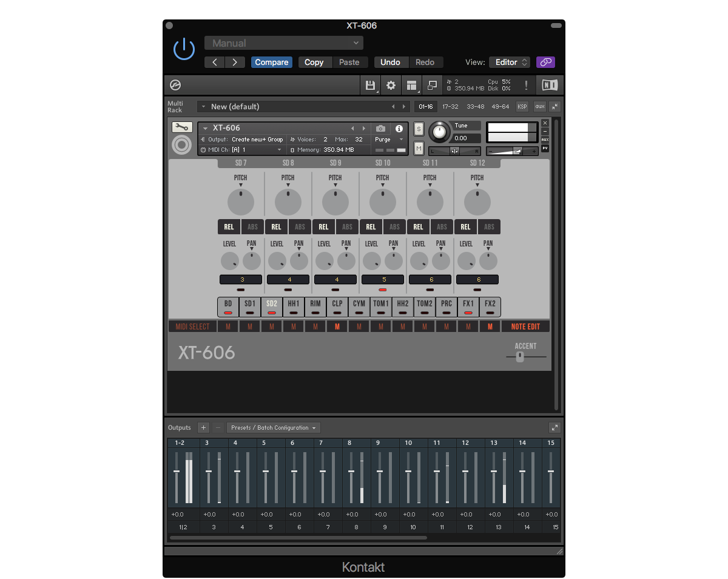Click the master Tune knob
Image resolution: width=728 pixels, height=579 pixels.
click(440, 132)
